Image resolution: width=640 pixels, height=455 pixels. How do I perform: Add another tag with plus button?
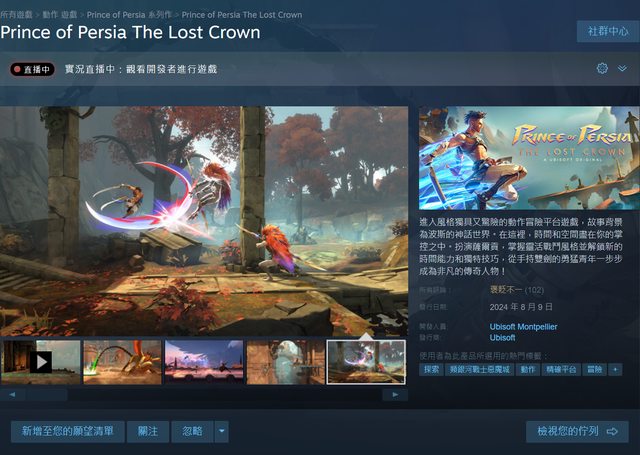coord(615,370)
